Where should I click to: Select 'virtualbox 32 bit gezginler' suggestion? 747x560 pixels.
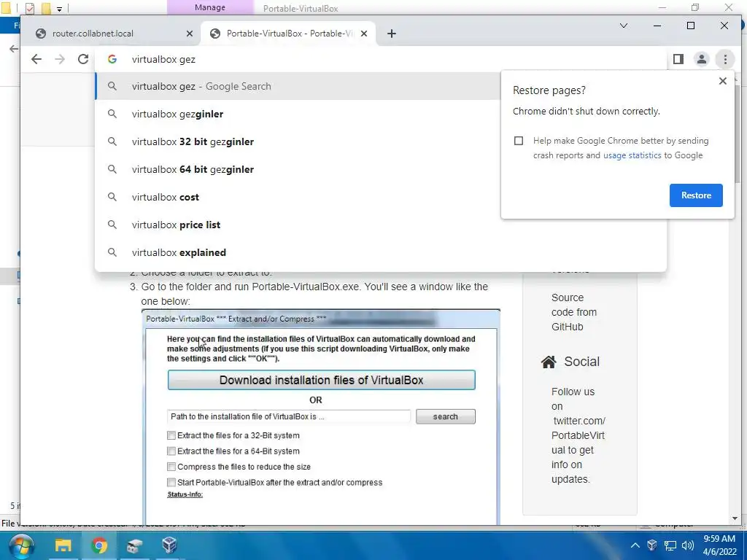pos(298,141)
